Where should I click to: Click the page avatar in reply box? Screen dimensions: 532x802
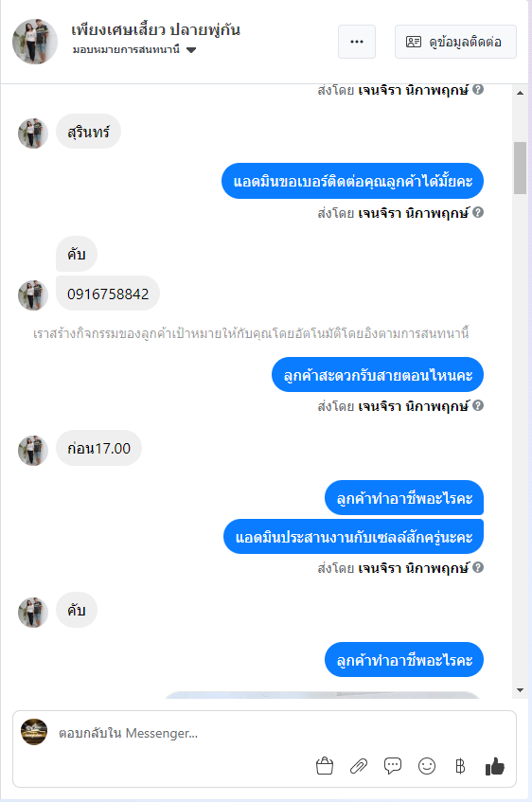[34, 732]
